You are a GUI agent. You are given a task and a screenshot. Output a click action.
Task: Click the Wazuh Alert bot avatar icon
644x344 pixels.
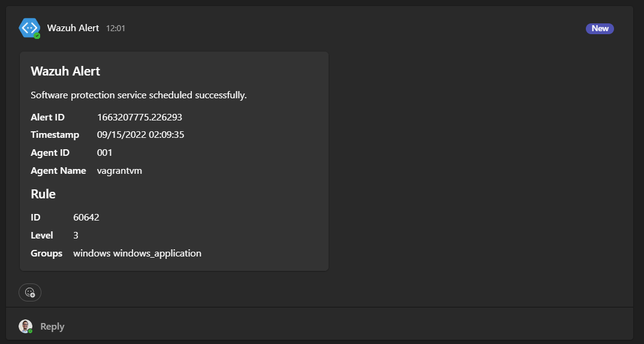point(29,28)
